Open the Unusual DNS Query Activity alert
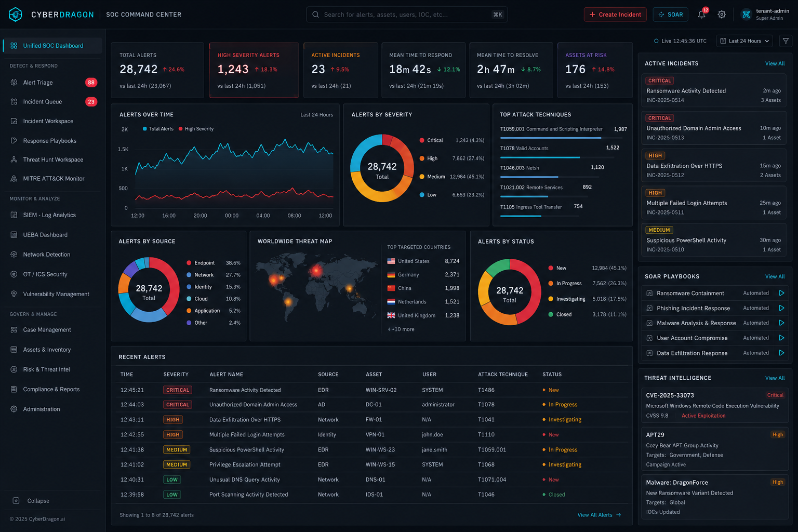This screenshot has width=798, height=532. [x=244, y=480]
